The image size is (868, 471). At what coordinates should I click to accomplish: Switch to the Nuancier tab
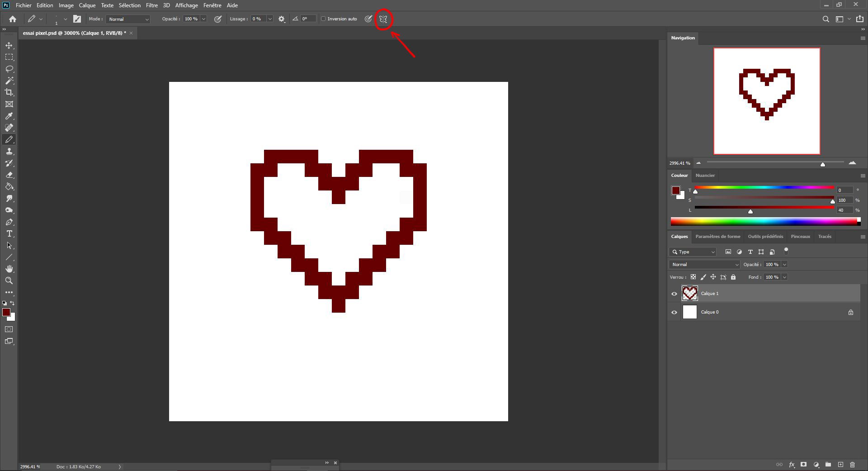point(705,176)
